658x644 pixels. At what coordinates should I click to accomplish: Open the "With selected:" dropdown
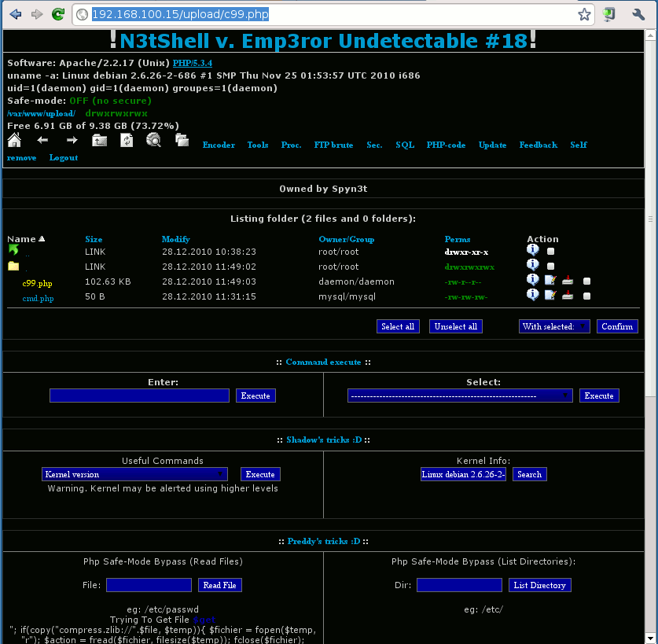tap(554, 326)
